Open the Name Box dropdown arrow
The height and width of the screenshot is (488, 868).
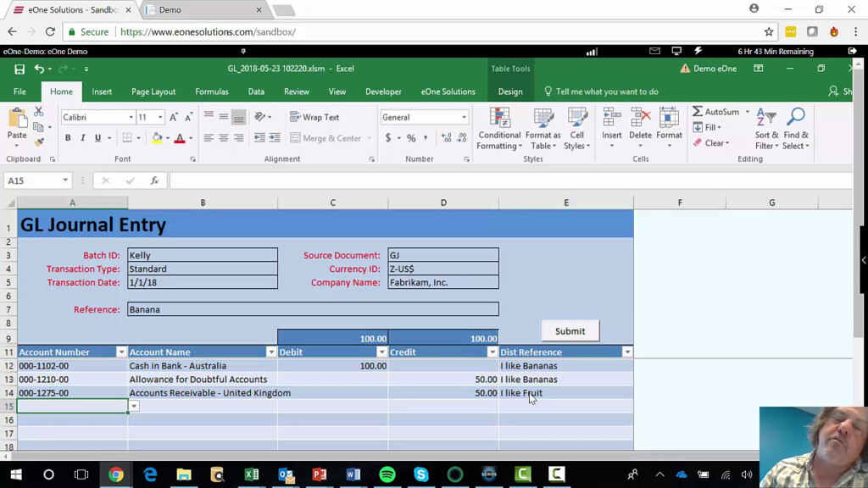[65, 180]
